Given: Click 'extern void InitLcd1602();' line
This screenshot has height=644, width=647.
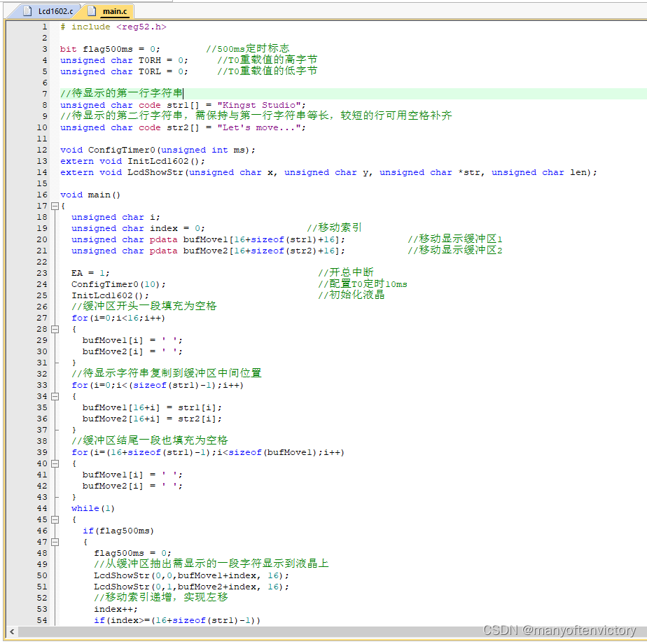Looking at the screenshot, I should pos(132,161).
